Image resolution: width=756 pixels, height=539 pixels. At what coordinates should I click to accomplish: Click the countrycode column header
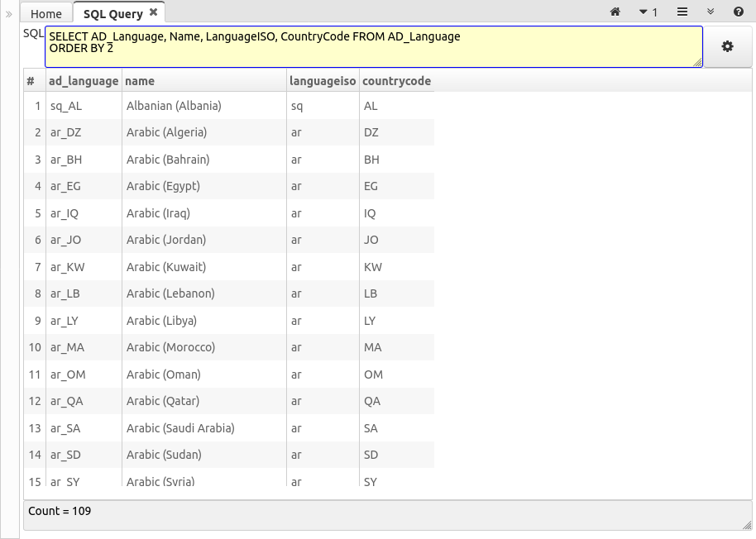pyautogui.click(x=396, y=81)
